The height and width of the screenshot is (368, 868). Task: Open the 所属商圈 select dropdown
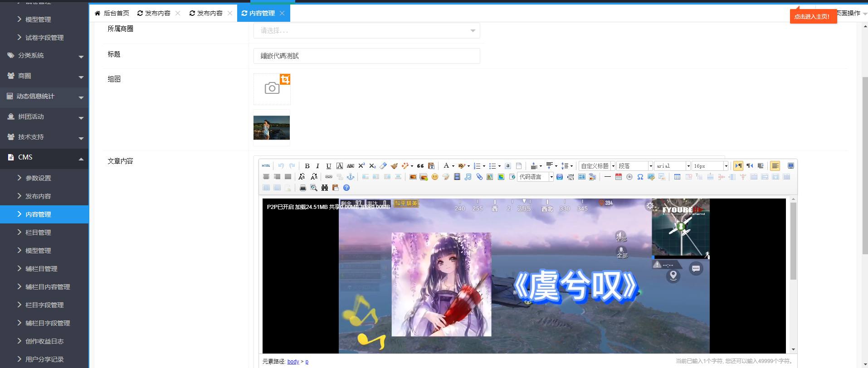tap(366, 31)
